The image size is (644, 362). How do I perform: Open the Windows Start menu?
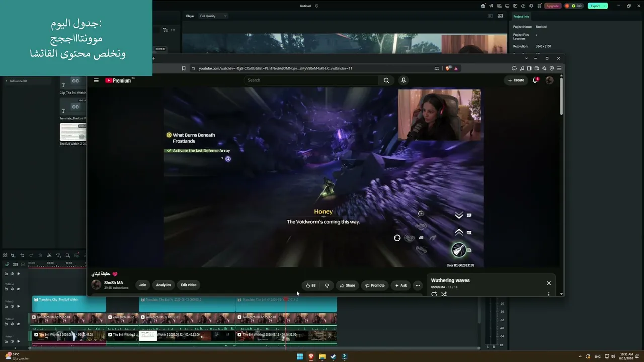[x=300, y=357]
